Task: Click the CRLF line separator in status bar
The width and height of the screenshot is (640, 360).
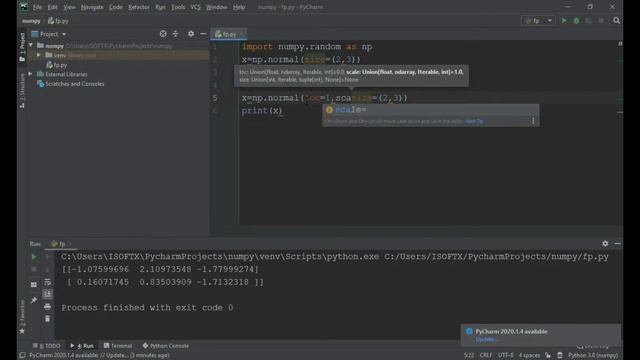Action: (x=486, y=355)
